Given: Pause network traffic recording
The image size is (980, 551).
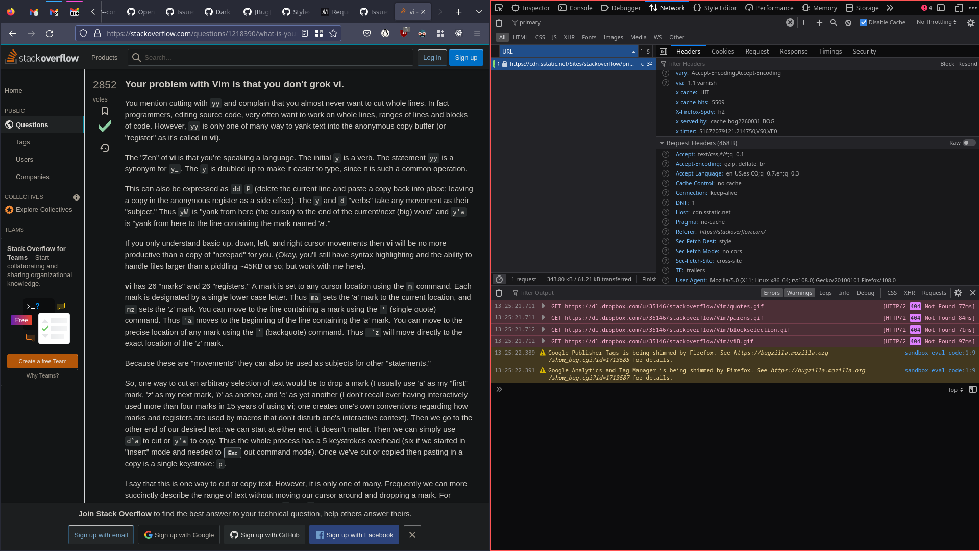Looking at the screenshot, I should 806,22.
